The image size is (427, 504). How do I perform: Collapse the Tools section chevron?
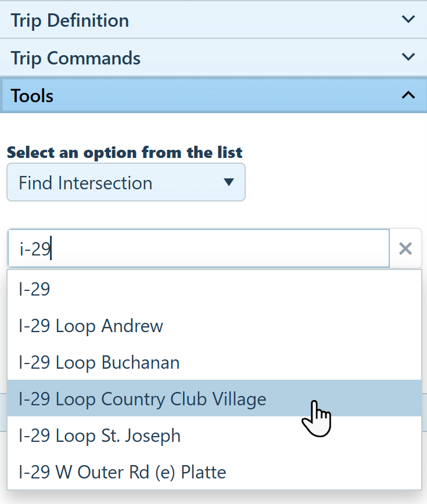coord(408,95)
